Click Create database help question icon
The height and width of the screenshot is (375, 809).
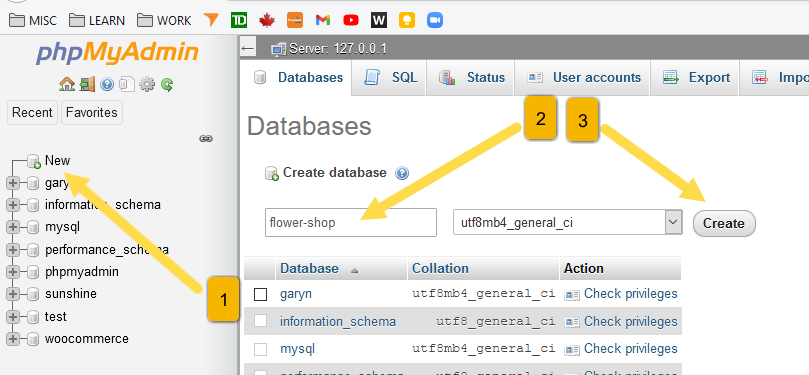pos(402,173)
